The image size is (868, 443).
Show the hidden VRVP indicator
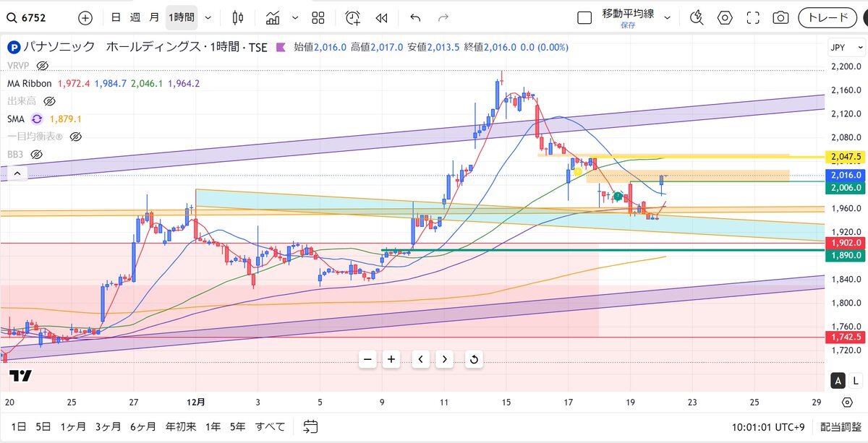coord(43,66)
